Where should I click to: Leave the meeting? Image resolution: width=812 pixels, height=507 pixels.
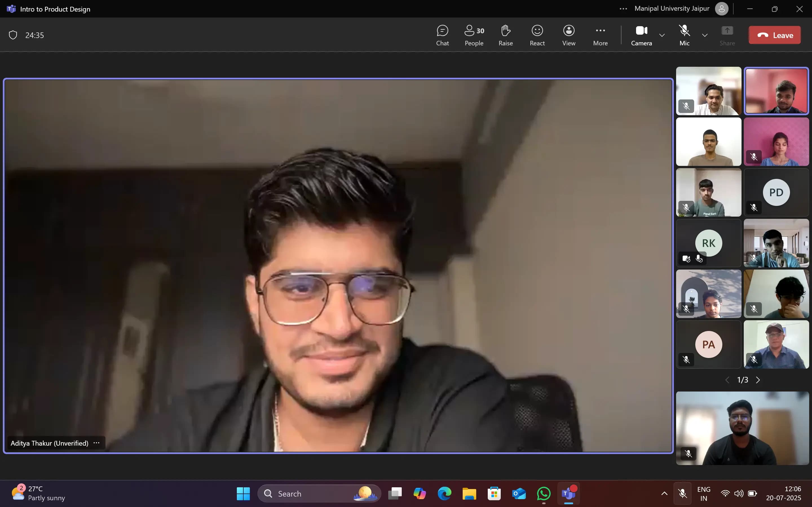[775, 35]
